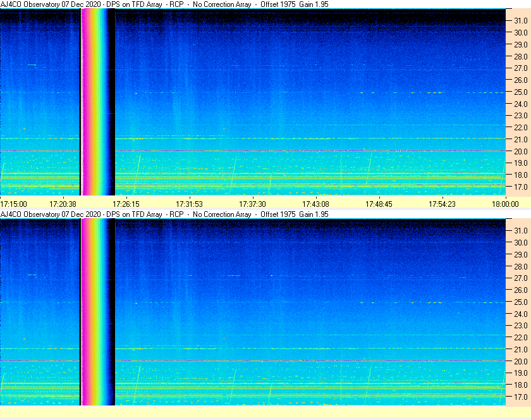The image size is (531, 420).
Task: Click 31.0 frequency label on upper spectrogram
Action: pyautogui.click(x=521, y=21)
